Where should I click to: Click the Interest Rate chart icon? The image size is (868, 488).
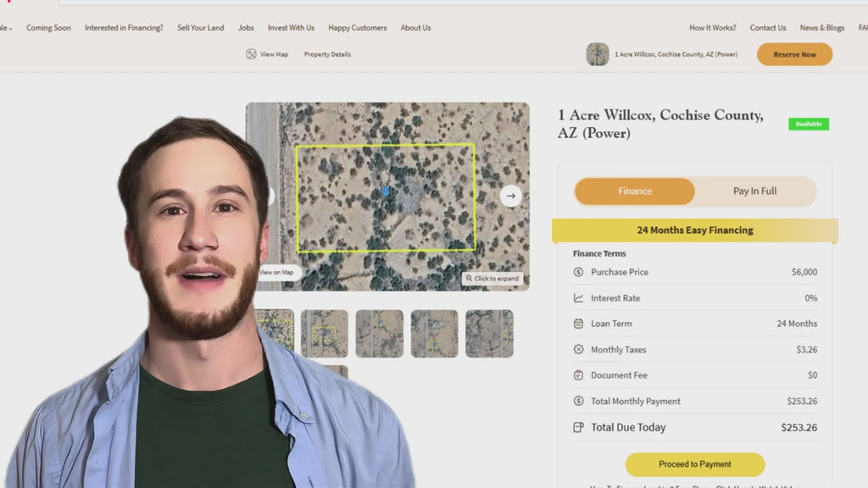[578, 298]
